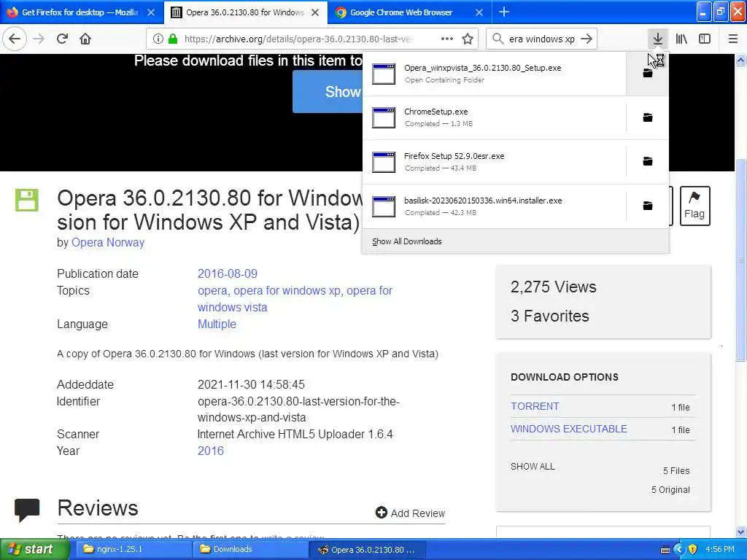Click the page scrollbar up arrow
This screenshot has width=747, height=560.
tap(741, 60)
